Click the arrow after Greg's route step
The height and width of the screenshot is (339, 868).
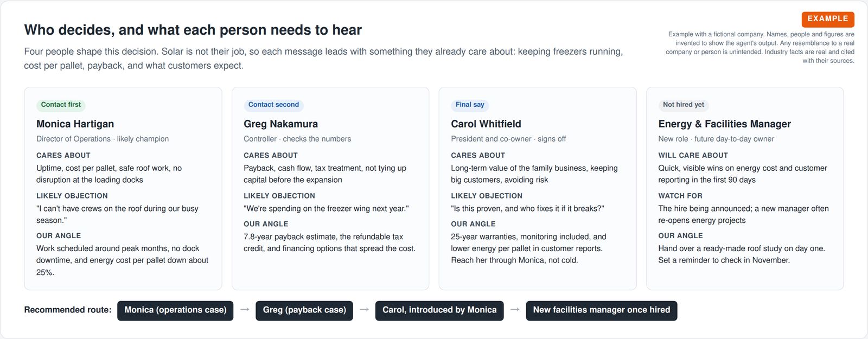tap(364, 309)
